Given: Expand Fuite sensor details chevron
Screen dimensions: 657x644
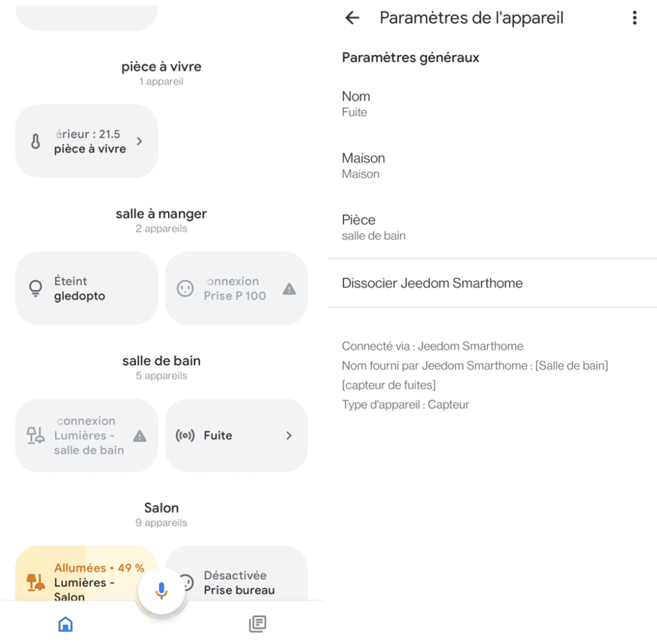Looking at the screenshot, I should coord(289,436).
